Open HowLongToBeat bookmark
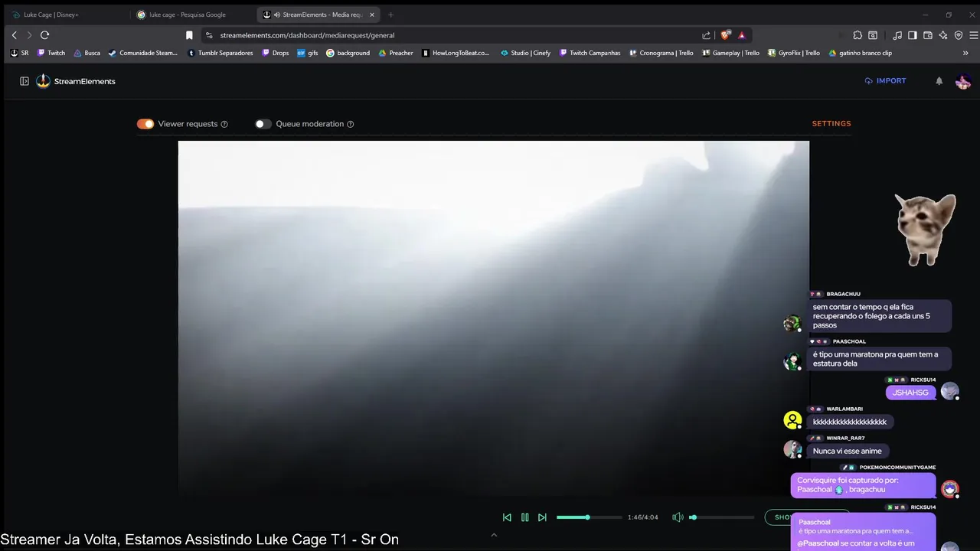The width and height of the screenshot is (980, 551). [x=455, y=53]
